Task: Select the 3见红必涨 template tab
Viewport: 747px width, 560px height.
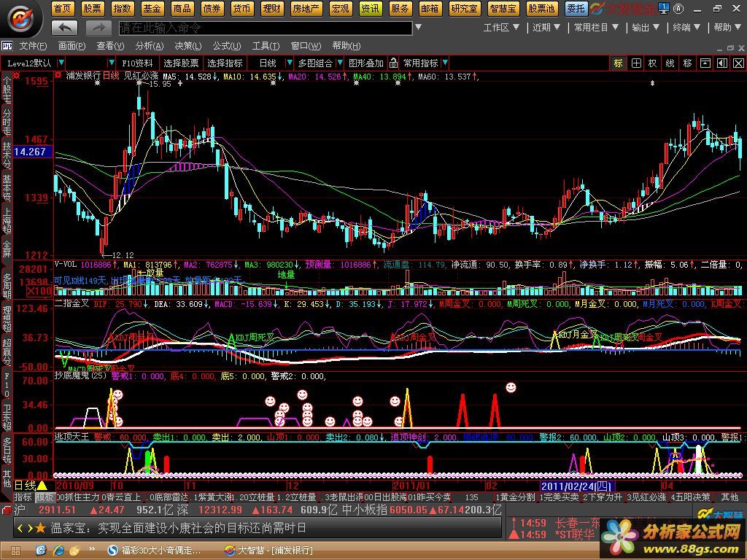Action: pos(646,497)
